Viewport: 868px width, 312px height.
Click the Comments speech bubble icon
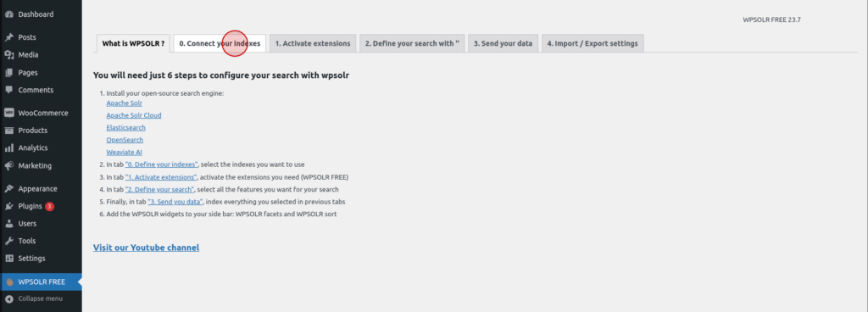[8, 90]
